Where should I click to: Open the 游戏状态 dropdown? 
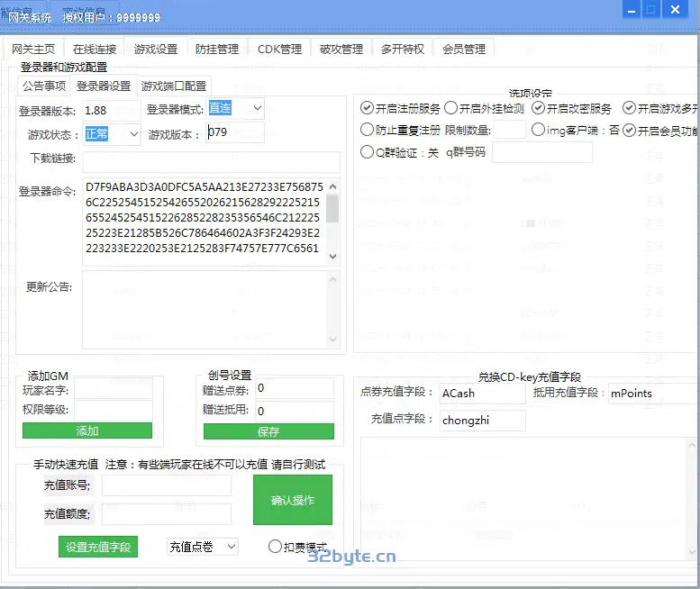pyautogui.click(x=133, y=134)
